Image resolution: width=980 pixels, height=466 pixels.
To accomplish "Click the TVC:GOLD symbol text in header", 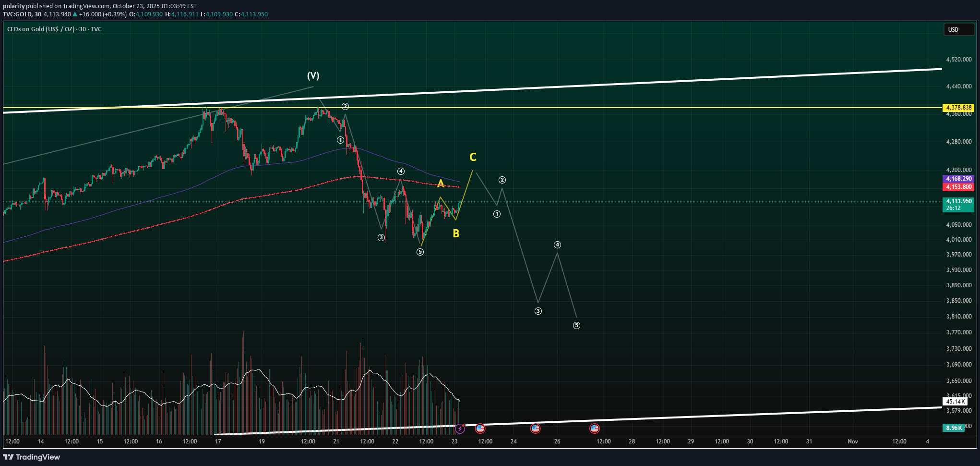I will [x=17, y=14].
